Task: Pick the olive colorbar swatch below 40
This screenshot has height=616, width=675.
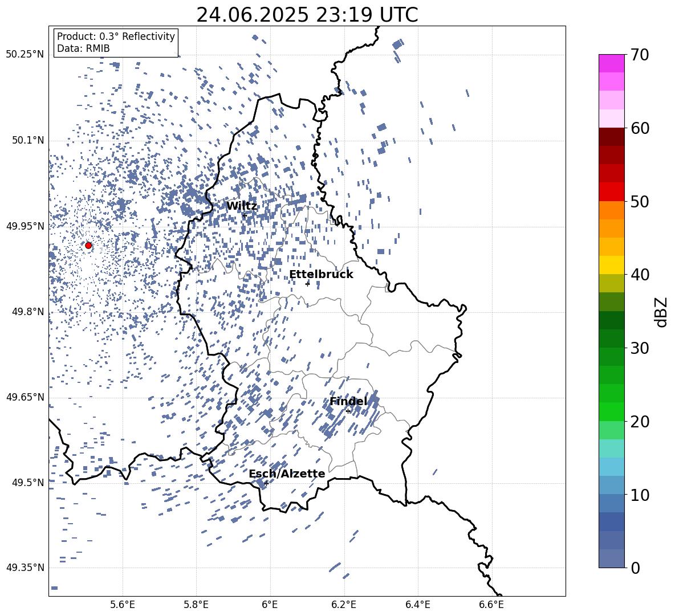Action: click(611, 283)
